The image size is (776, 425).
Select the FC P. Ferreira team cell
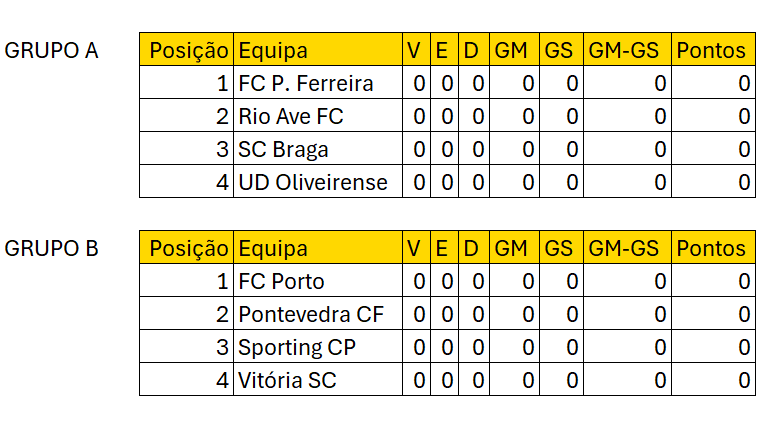(305, 83)
